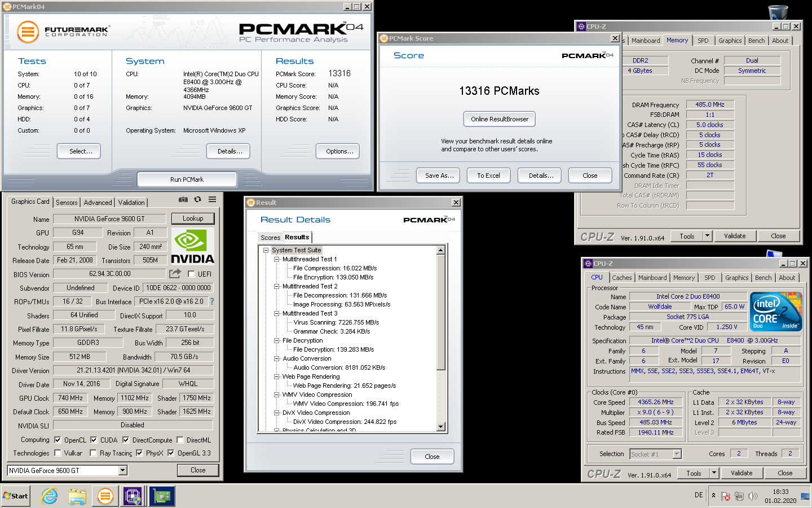Viewport: 812px width, 508px height.
Task: Collapse Multithreaded Test 2 node
Action: pos(276,286)
